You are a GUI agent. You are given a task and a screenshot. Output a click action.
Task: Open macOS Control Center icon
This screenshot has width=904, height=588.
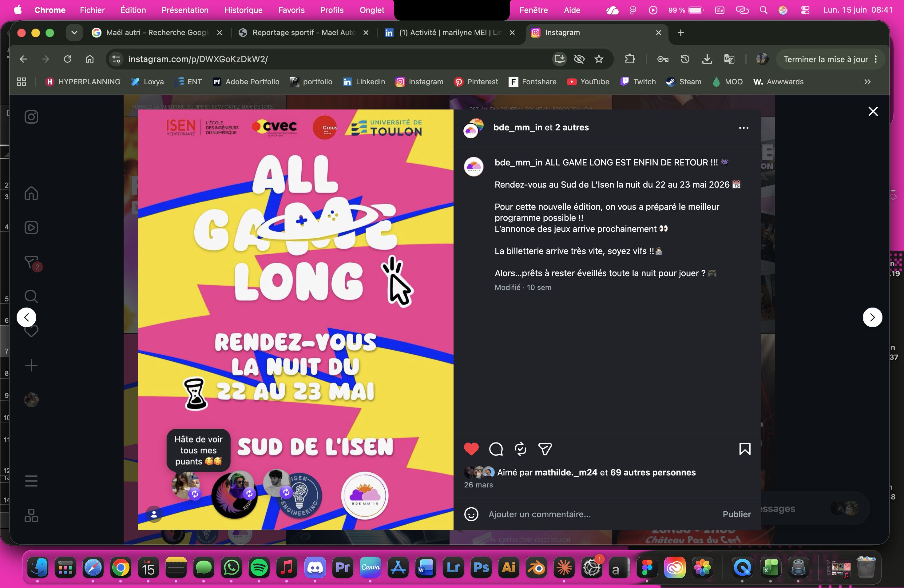pyautogui.click(x=805, y=10)
